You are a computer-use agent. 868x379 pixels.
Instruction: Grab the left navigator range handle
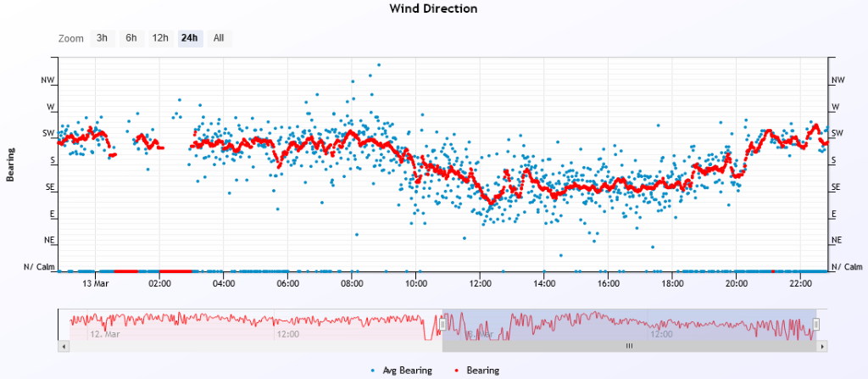442,324
